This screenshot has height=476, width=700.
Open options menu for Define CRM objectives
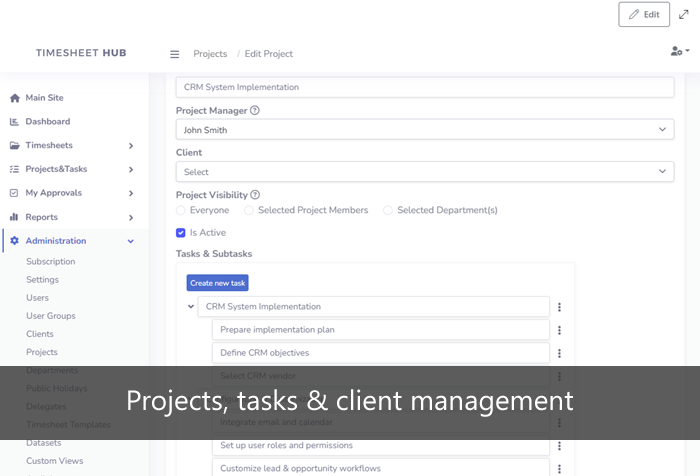coord(559,353)
